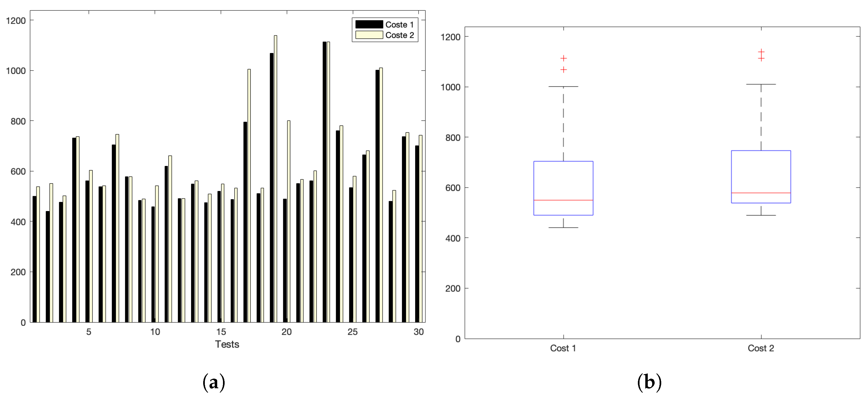868x402 pixels.
Task: Click the black Coste 1 legend swatch
Action: click(369, 24)
